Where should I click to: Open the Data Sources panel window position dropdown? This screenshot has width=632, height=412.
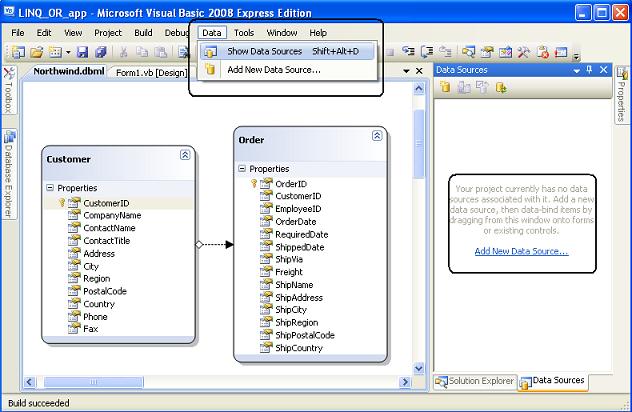(577, 71)
